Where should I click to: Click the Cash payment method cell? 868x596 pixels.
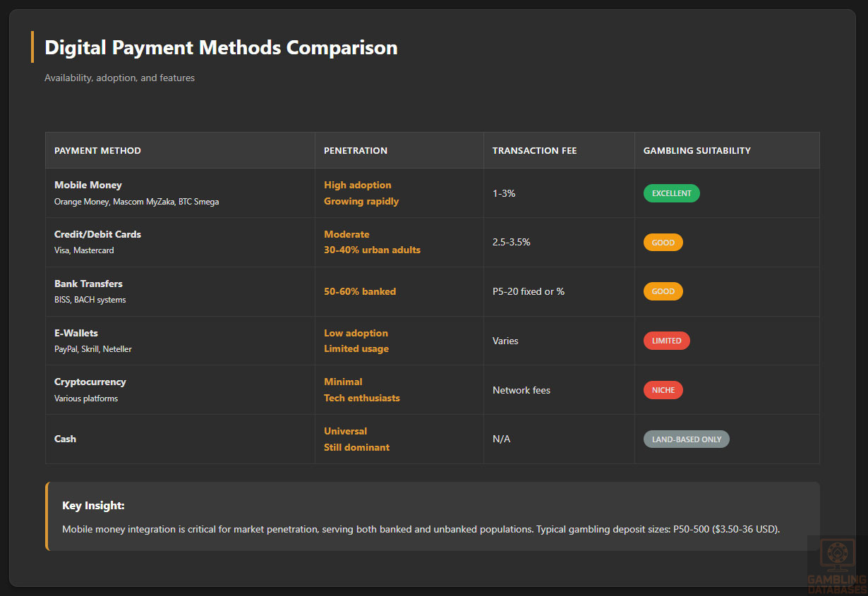pyautogui.click(x=65, y=439)
